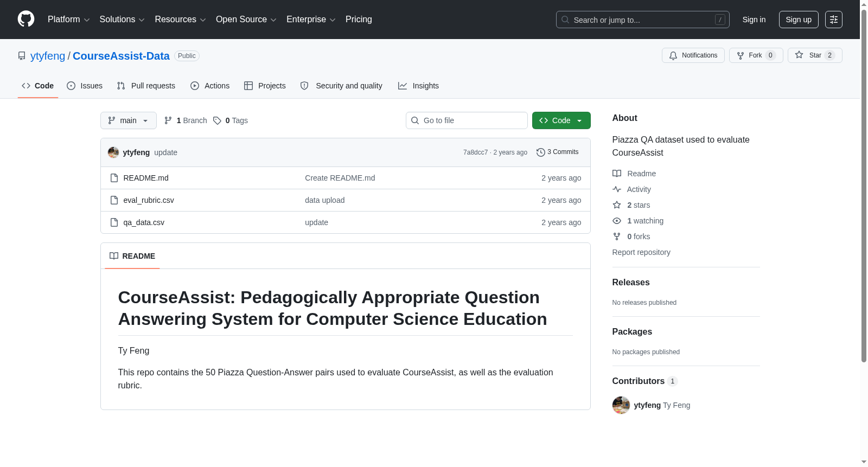Open the README.md file
Viewport: 868px width, 467px height.
click(146, 178)
